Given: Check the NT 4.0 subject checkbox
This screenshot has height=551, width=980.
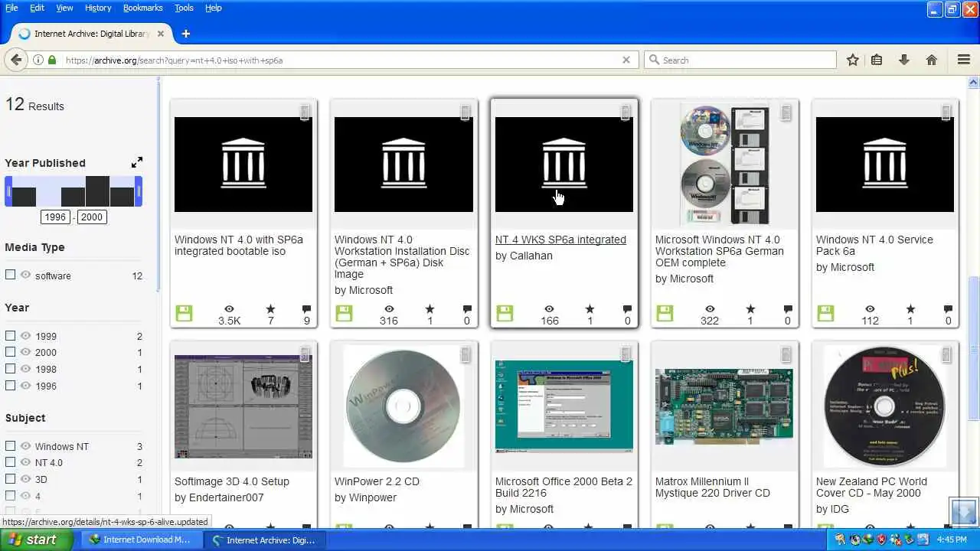Looking at the screenshot, I should tap(10, 462).
